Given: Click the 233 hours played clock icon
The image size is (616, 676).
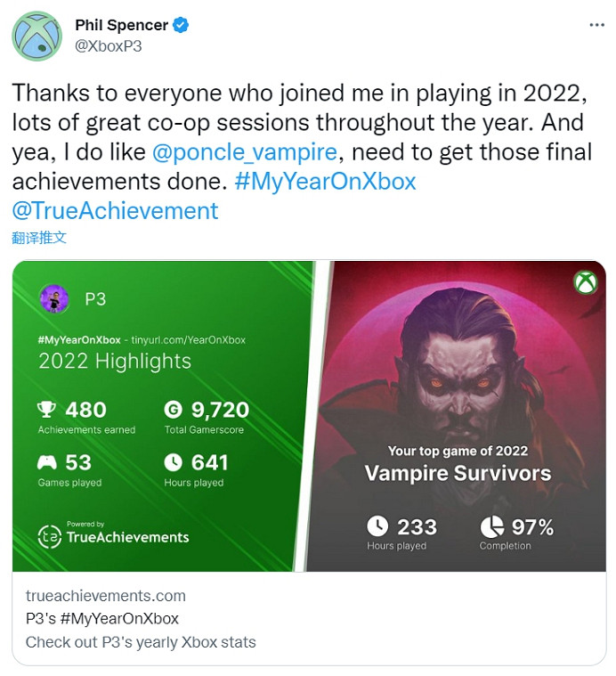Looking at the screenshot, I should (377, 526).
